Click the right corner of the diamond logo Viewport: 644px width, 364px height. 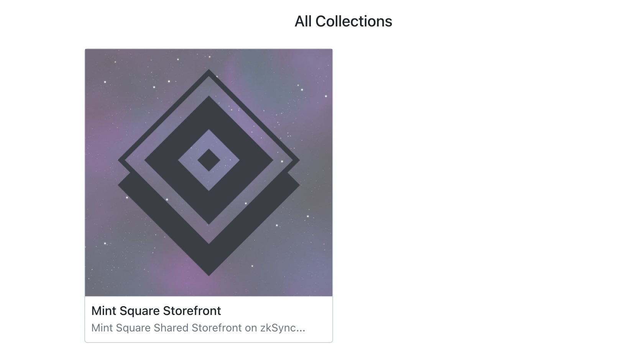[x=296, y=160]
